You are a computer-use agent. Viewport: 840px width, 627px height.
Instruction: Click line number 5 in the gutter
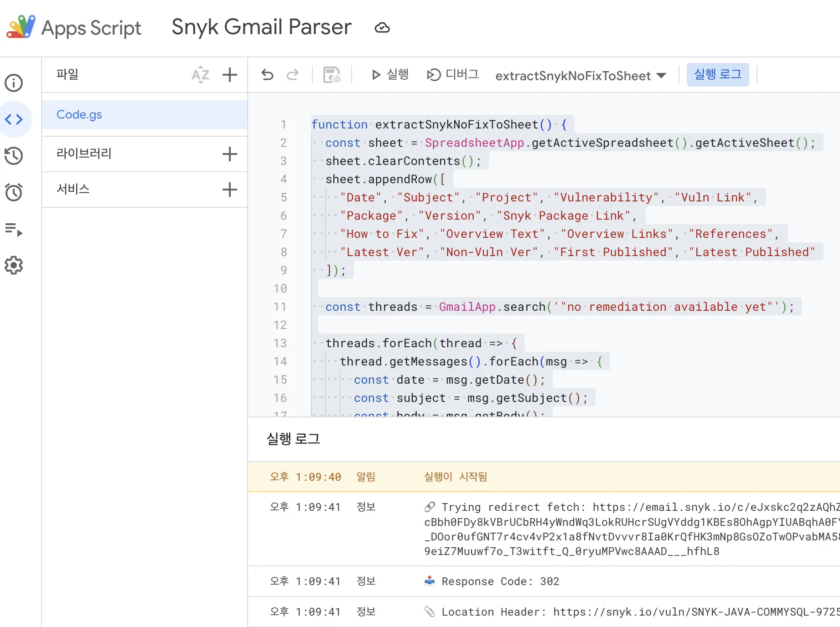283,197
